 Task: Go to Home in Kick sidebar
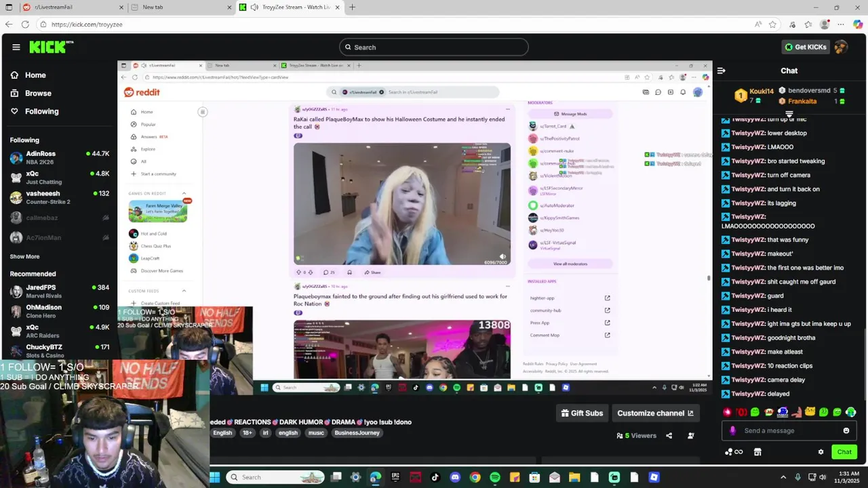pos(28,75)
